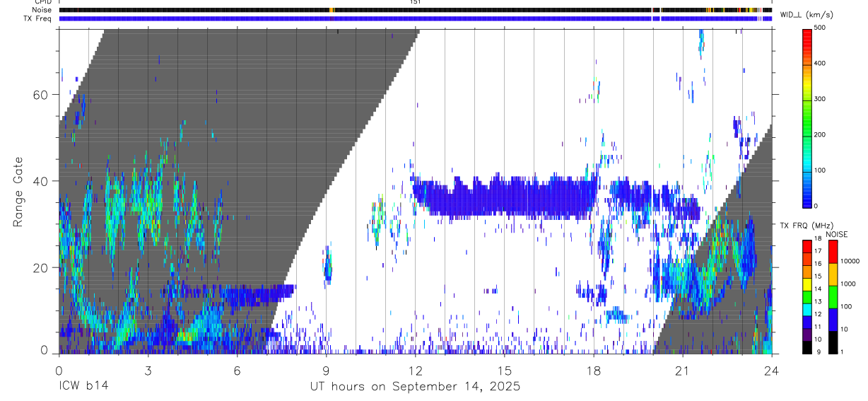Click the isolated echo blob at gate 20 near 9 UT
This screenshot has height=401, width=868.
click(327, 265)
